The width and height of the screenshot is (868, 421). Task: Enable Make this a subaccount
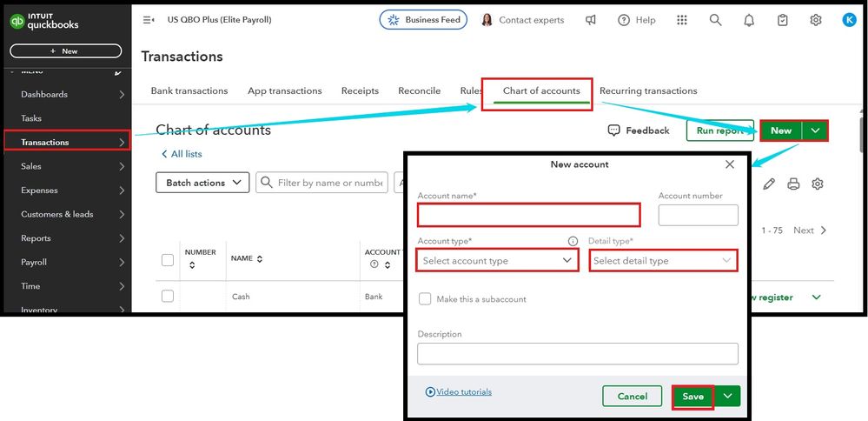pos(425,299)
